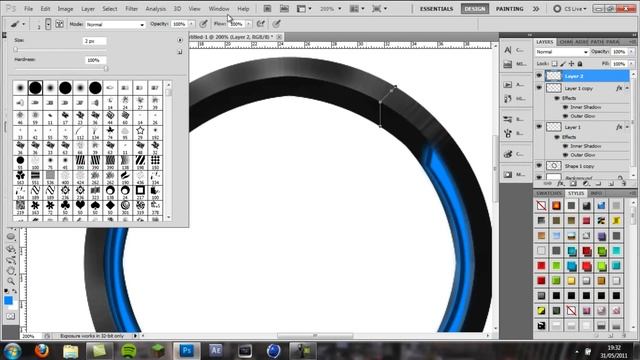Open the Opacity slider arrow in options bar

191,24
